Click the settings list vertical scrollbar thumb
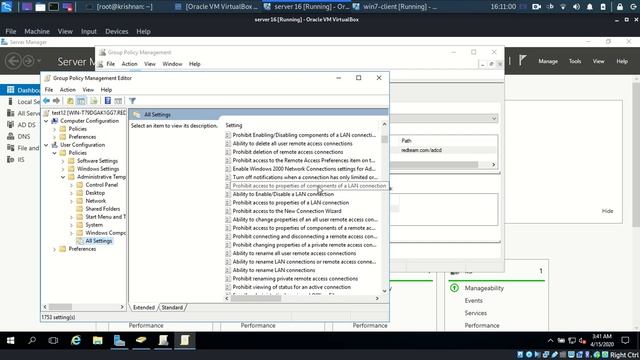Image resolution: width=640 pixels, height=360 pixels. pyautogui.click(x=384, y=139)
